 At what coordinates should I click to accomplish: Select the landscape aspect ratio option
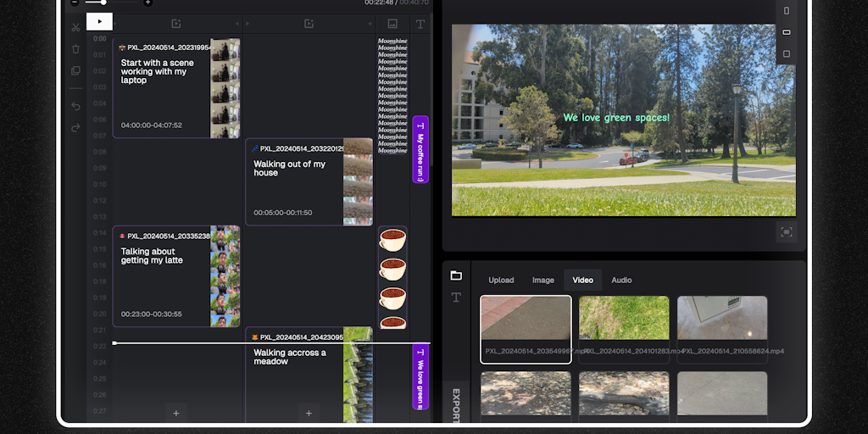[x=787, y=32]
